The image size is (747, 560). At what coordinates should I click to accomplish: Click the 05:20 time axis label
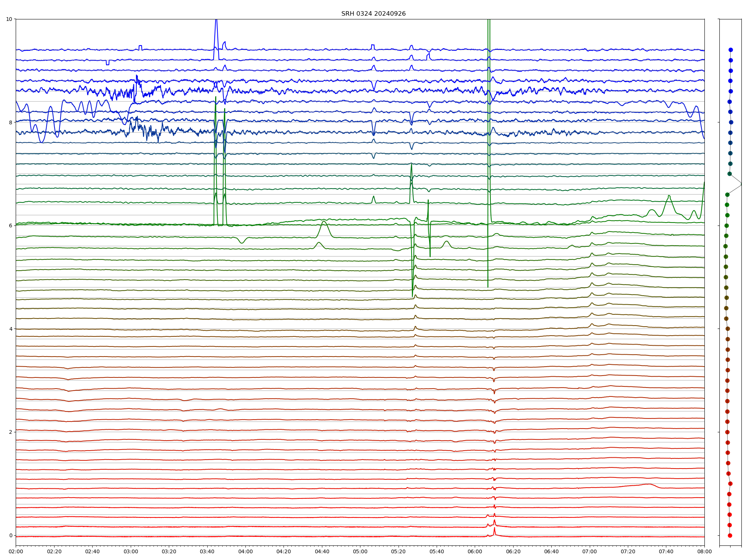click(x=399, y=551)
